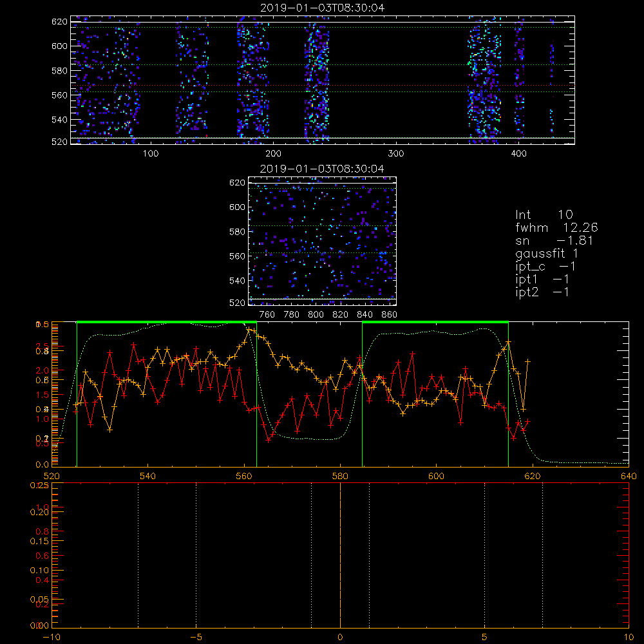Click x-axis label 860 of the small middle plot
This screenshot has height=644, width=644.
(x=390, y=315)
